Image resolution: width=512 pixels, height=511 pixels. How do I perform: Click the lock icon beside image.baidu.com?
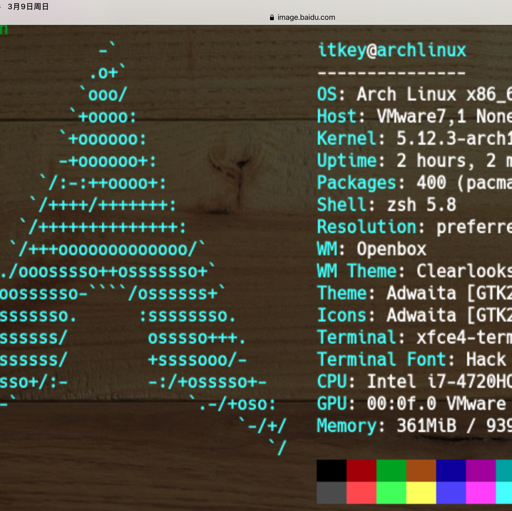[272, 18]
